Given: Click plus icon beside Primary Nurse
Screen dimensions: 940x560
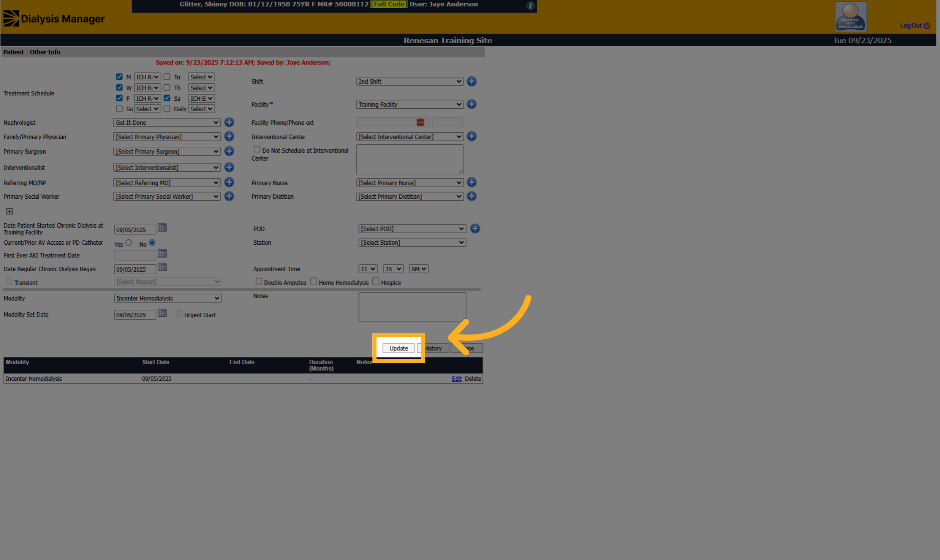Looking at the screenshot, I should 471,183.
